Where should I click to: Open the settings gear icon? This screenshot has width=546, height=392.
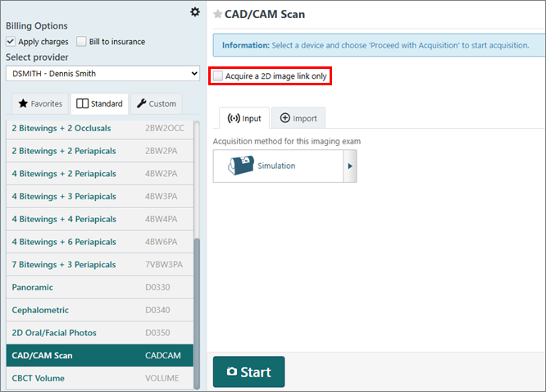click(195, 12)
